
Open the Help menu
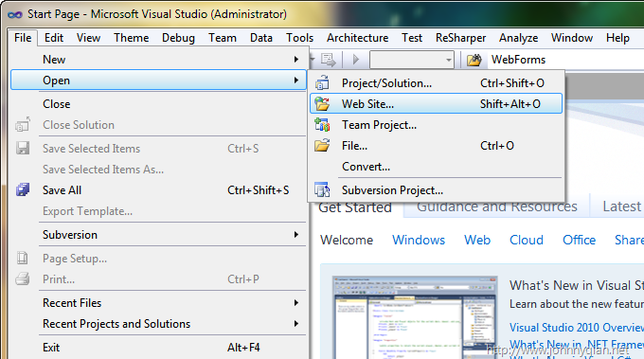[617, 38]
